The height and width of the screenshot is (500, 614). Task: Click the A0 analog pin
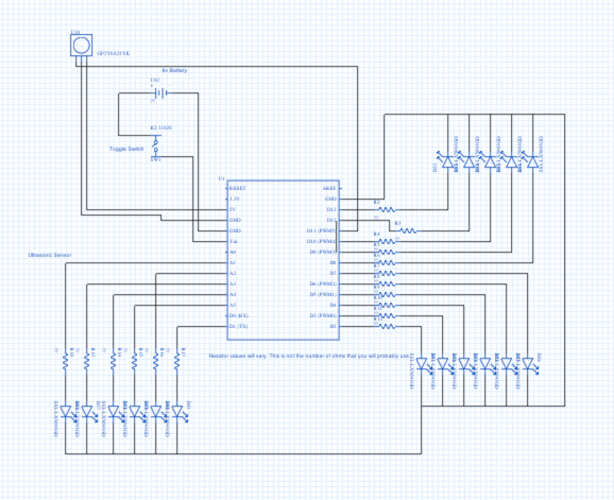(x=233, y=252)
